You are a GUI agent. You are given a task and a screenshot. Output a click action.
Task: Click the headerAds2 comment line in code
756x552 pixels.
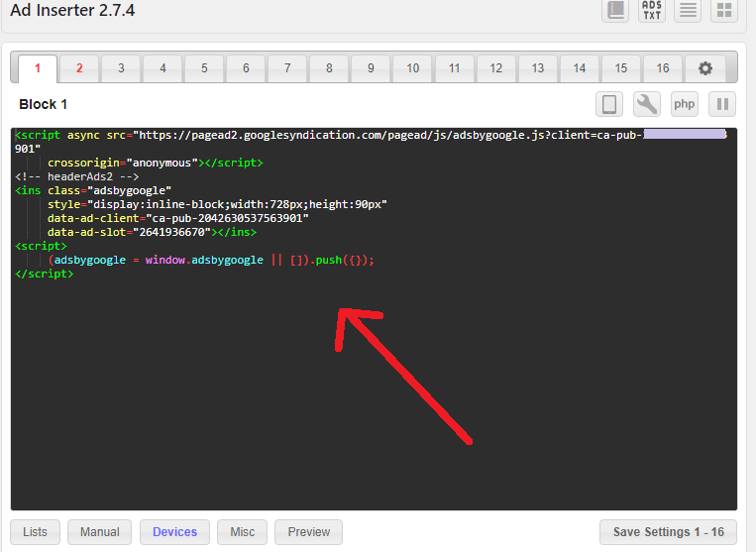pyautogui.click(x=77, y=177)
